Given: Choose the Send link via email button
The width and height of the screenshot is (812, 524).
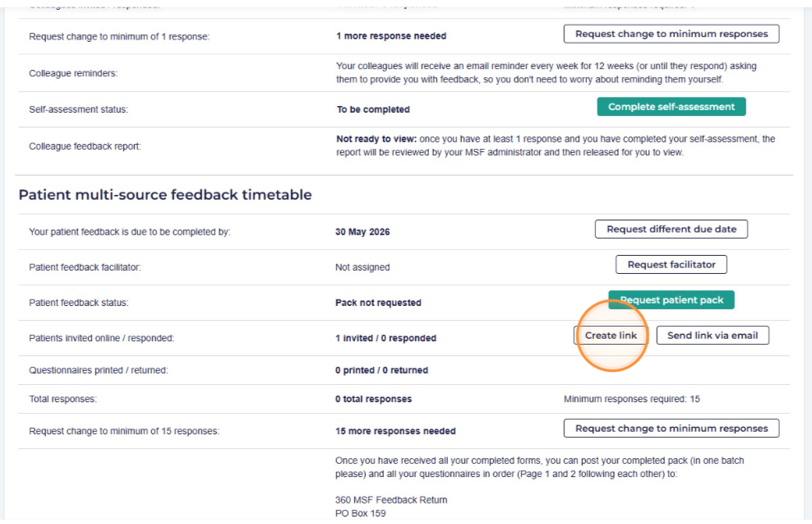Looking at the screenshot, I should tap(712, 336).
